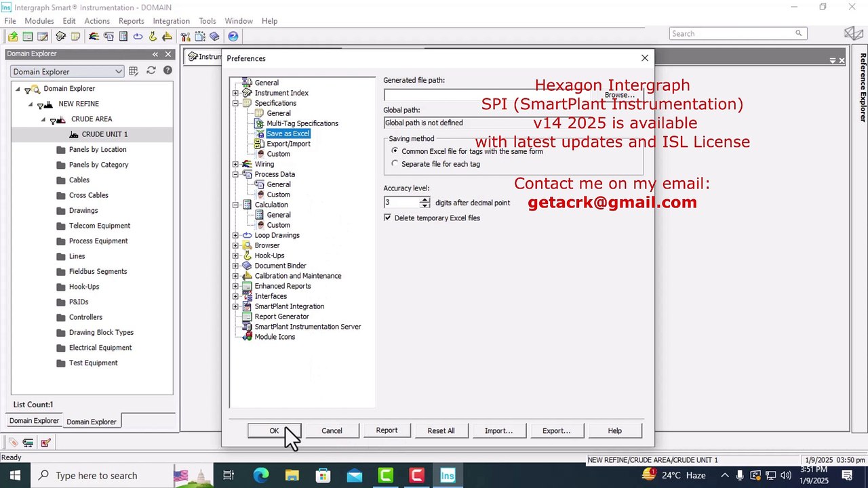Open the Wiring module toolbar icon
The width and height of the screenshot is (868, 488).
coord(94,37)
